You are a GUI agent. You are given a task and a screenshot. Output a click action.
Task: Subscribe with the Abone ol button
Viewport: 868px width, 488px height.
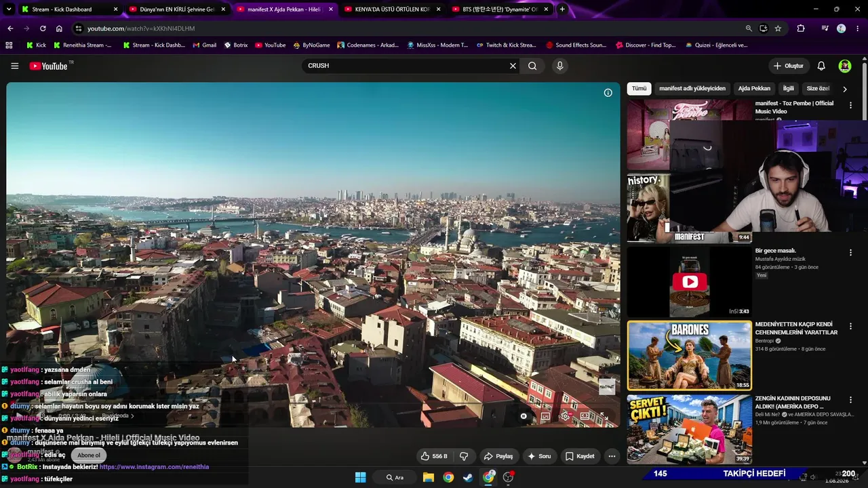[88, 455]
